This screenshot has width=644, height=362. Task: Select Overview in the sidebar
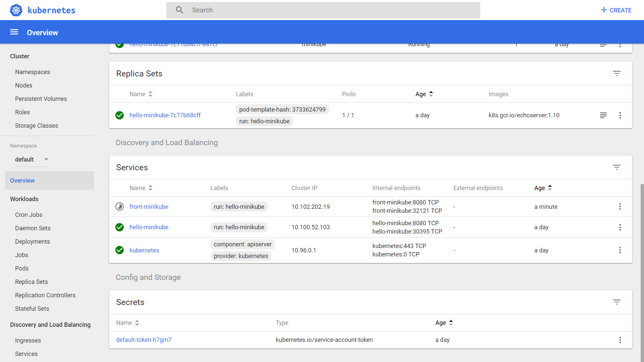click(22, 181)
